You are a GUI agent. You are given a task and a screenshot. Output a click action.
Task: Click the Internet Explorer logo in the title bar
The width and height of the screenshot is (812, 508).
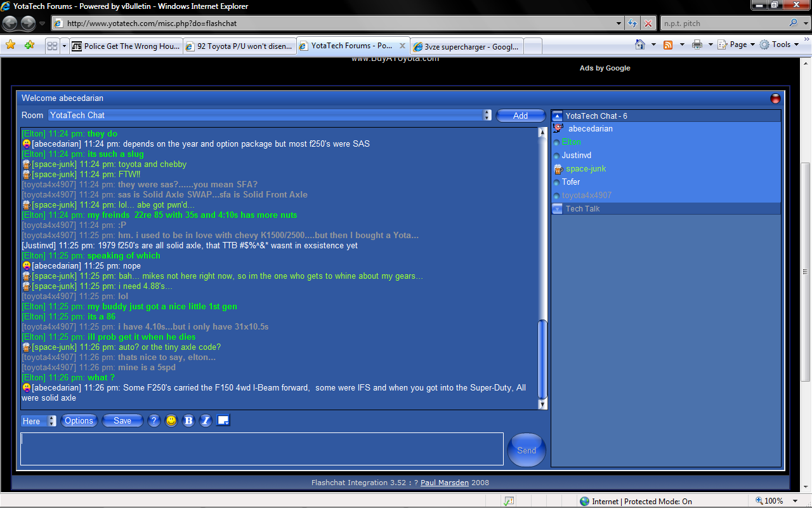[6, 6]
